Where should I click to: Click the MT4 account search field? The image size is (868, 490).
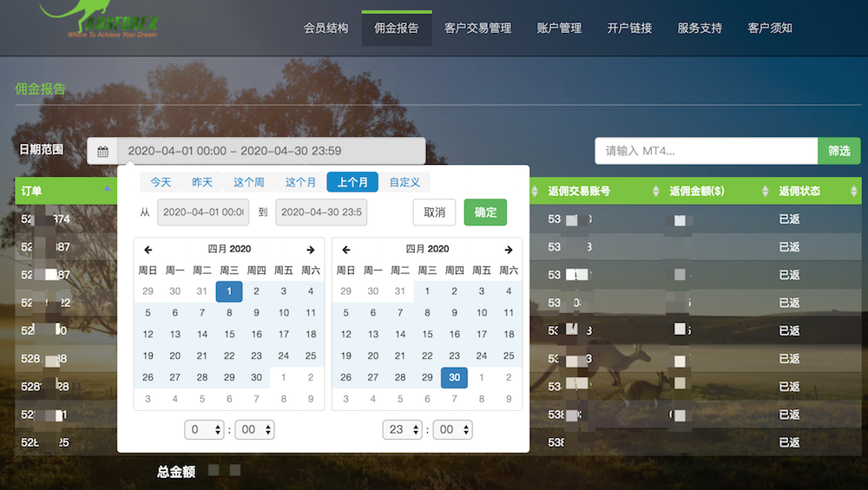click(706, 151)
